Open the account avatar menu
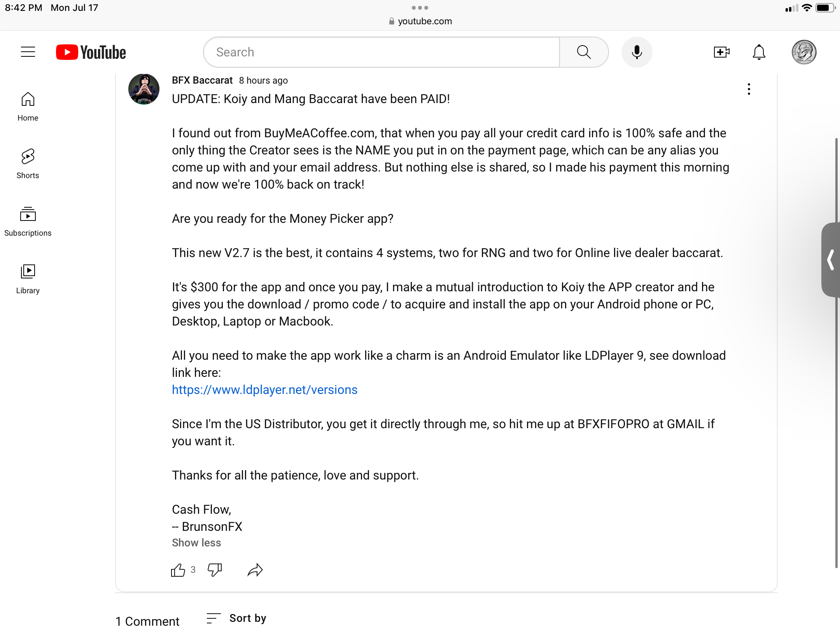Screen dimensions: 840x630 point(804,52)
